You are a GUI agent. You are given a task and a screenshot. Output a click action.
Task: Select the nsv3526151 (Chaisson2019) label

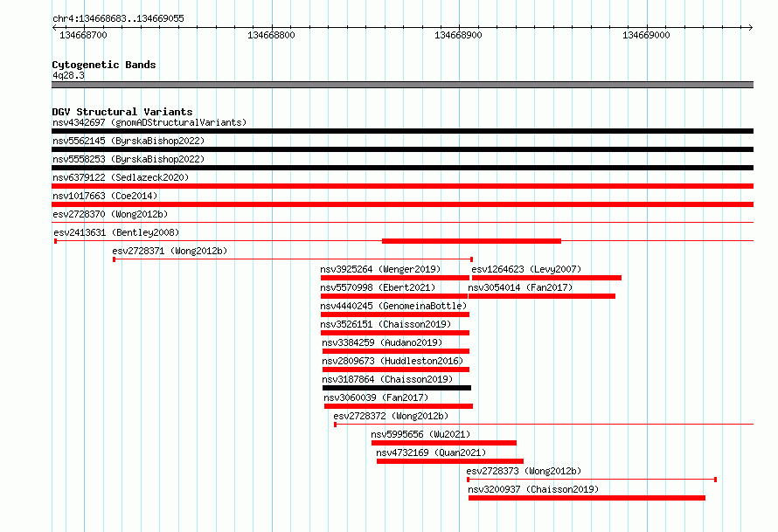pyautogui.click(x=386, y=324)
